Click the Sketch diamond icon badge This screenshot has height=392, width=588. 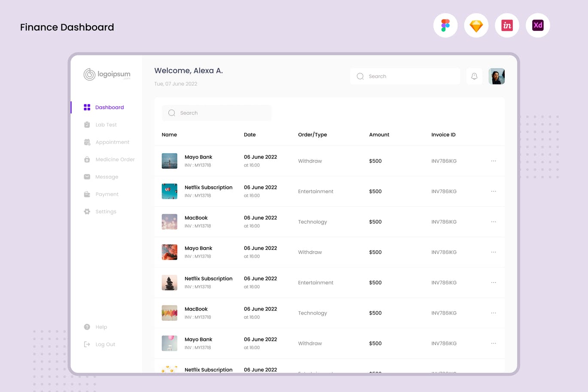476,25
